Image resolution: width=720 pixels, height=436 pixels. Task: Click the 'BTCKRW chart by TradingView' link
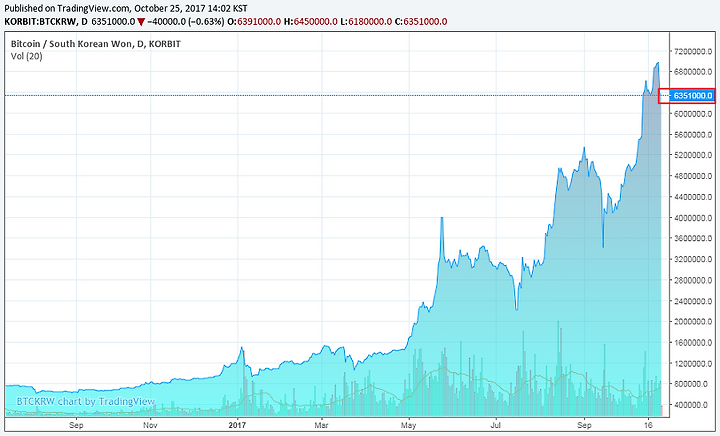(x=85, y=401)
